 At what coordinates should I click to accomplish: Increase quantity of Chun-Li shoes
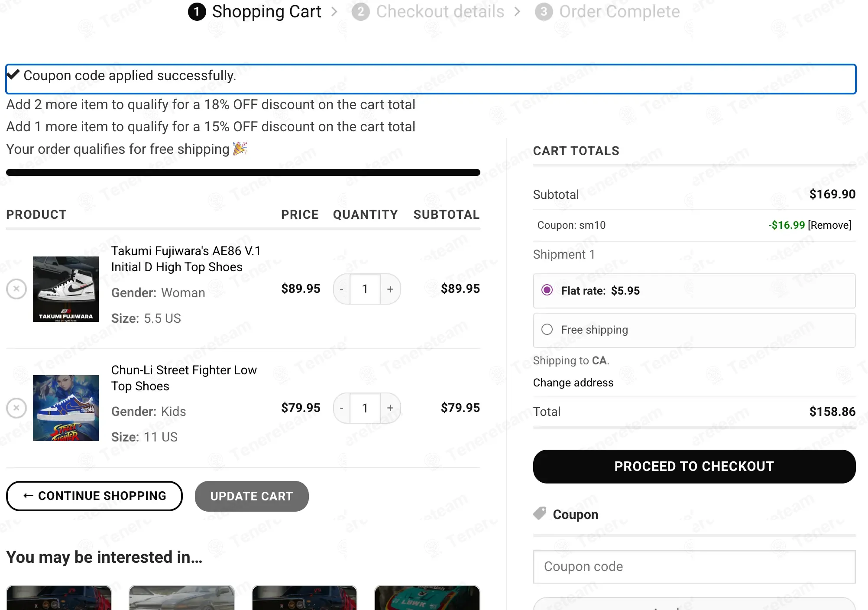[x=390, y=408]
